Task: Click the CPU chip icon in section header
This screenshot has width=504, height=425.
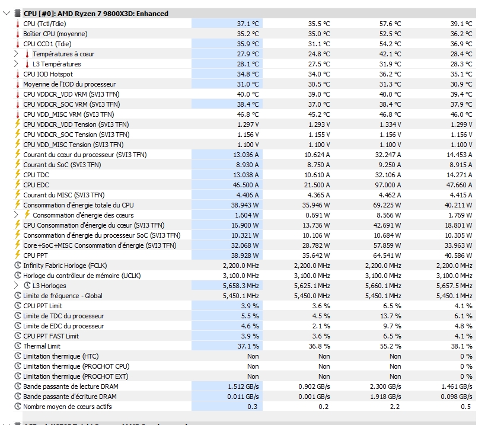Action: point(18,14)
